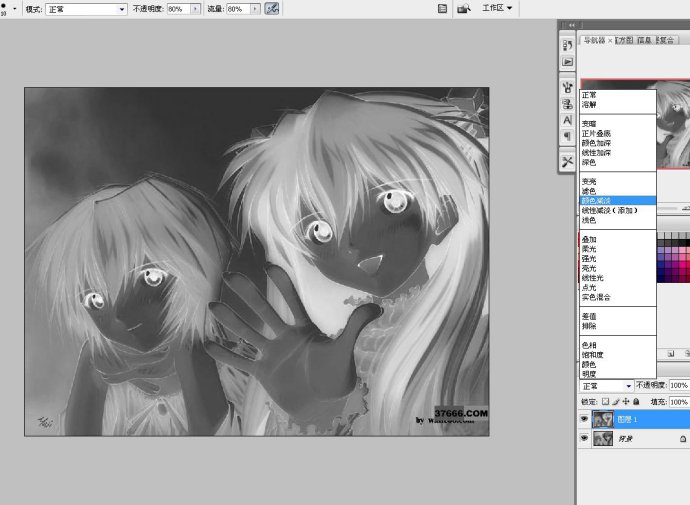The height and width of the screenshot is (505, 690).
Task: Hide the 背景 layer eye icon
Action: pyautogui.click(x=584, y=438)
